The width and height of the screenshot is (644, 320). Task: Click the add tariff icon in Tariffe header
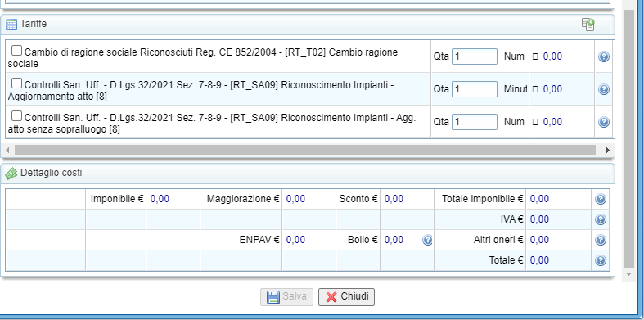pyautogui.click(x=588, y=25)
